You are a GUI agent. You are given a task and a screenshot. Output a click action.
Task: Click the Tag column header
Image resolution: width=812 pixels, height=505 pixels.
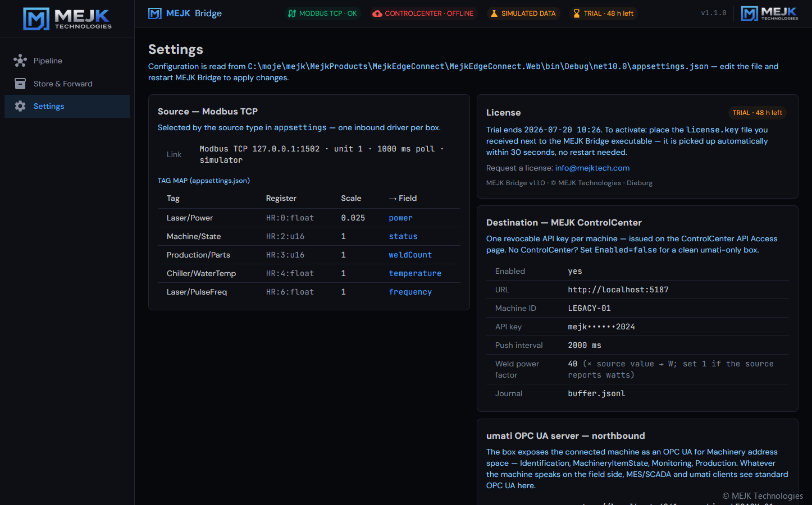(173, 199)
